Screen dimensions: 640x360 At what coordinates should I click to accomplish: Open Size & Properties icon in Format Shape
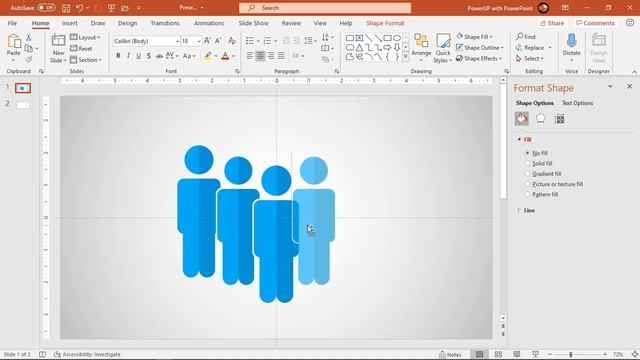coord(560,119)
